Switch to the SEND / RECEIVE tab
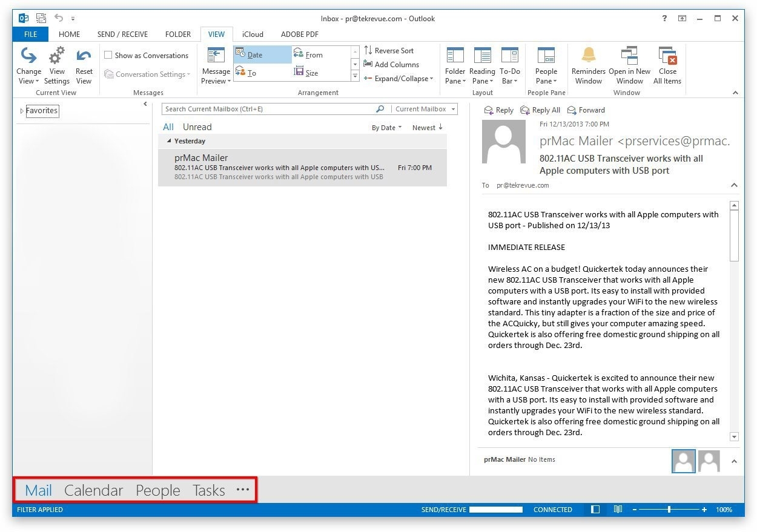Image resolution: width=757 pixels, height=532 pixels. [122, 34]
